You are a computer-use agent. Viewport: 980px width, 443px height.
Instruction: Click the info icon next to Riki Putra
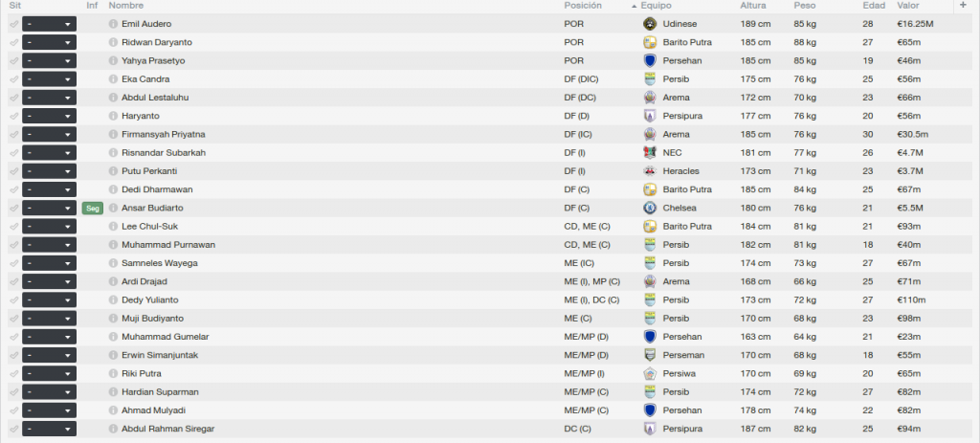tap(113, 374)
